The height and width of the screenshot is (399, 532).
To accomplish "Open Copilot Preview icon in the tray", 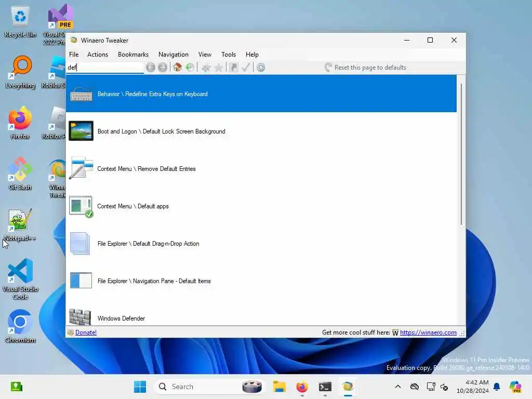I will click(x=516, y=387).
